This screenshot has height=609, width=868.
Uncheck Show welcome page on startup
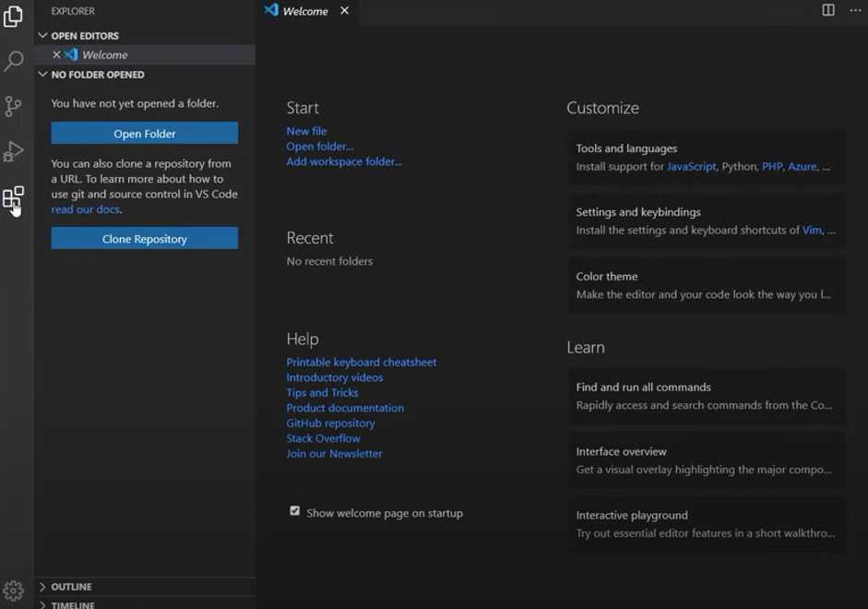click(x=294, y=511)
